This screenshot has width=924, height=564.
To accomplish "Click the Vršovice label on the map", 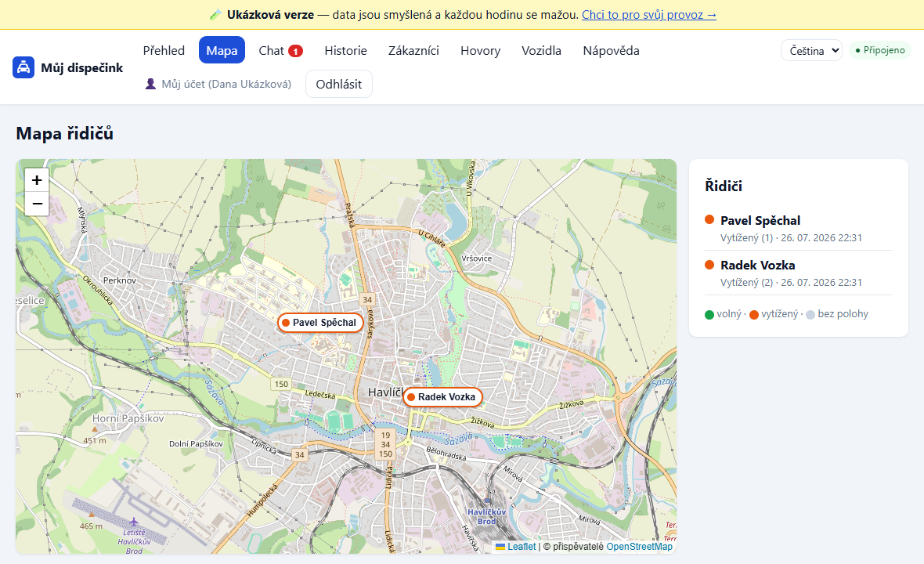I will tap(476, 258).
